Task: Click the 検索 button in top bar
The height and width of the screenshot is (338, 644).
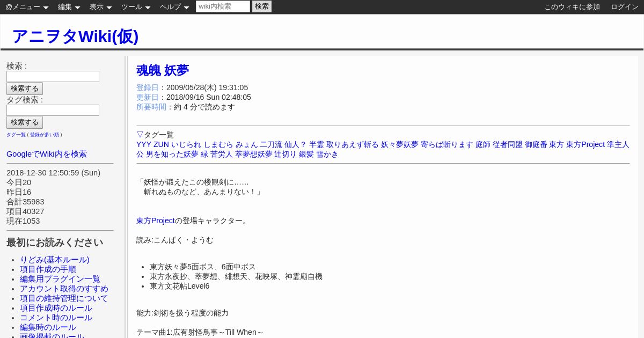Action: click(262, 6)
